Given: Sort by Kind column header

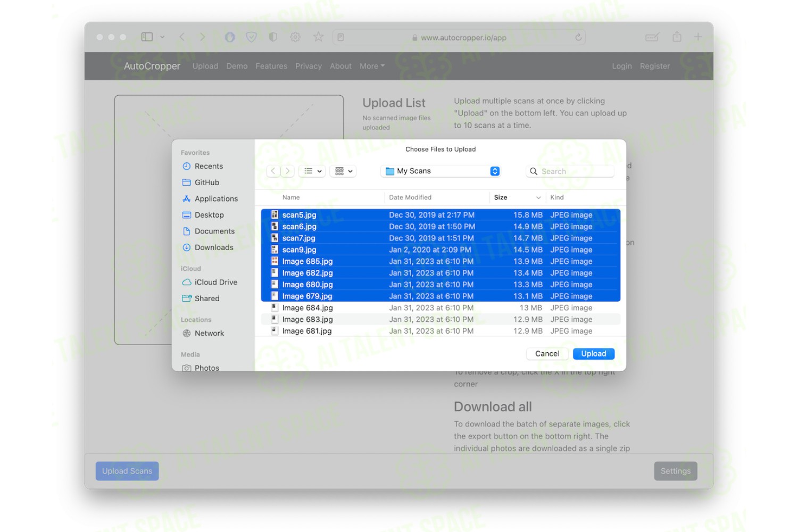Looking at the screenshot, I should (557, 197).
